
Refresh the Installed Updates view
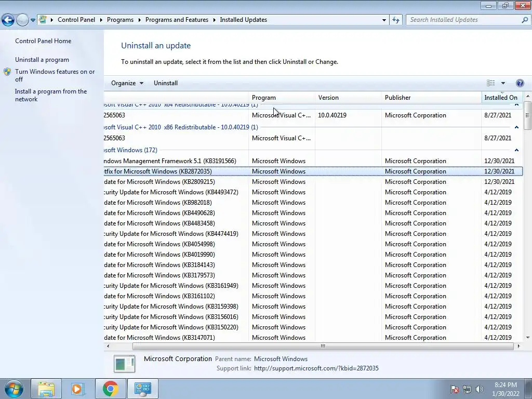(396, 20)
